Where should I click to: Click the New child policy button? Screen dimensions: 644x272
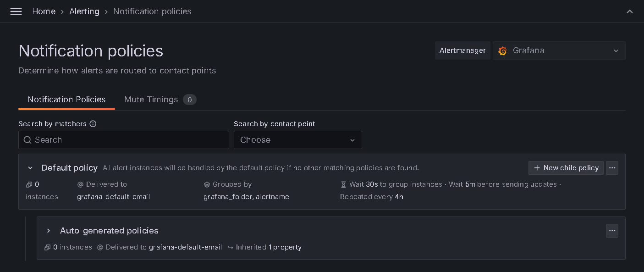click(x=566, y=168)
